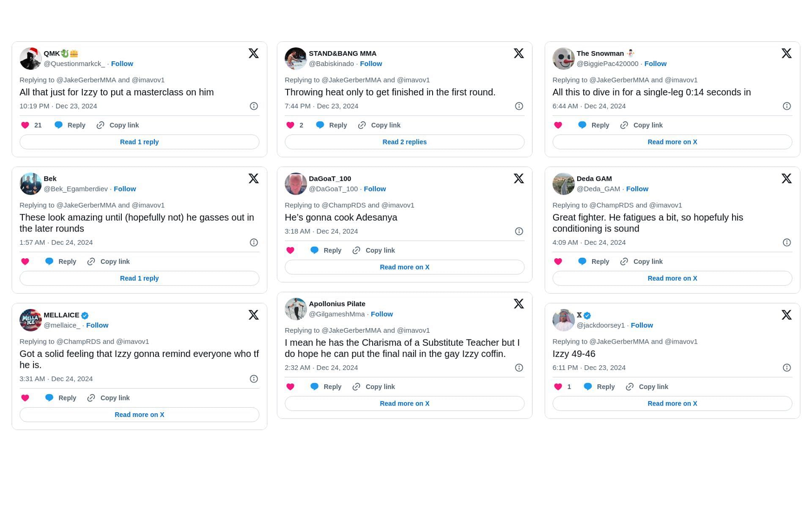The width and height of the screenshot is (812, 508).
Task: Expand replies on STAND&BANG MMA tweet
Action: (405, 142)
